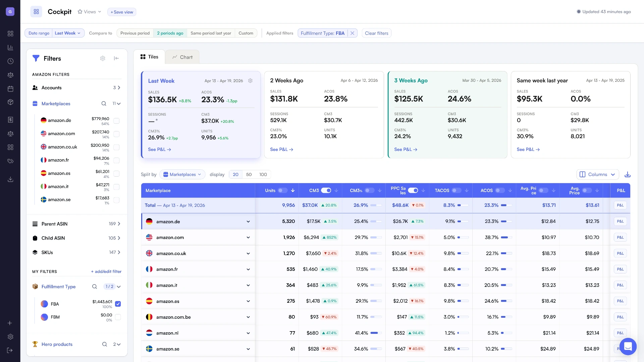Switch to the Tiles tab
The image size is (644, 362).
[x=149, y=57]
